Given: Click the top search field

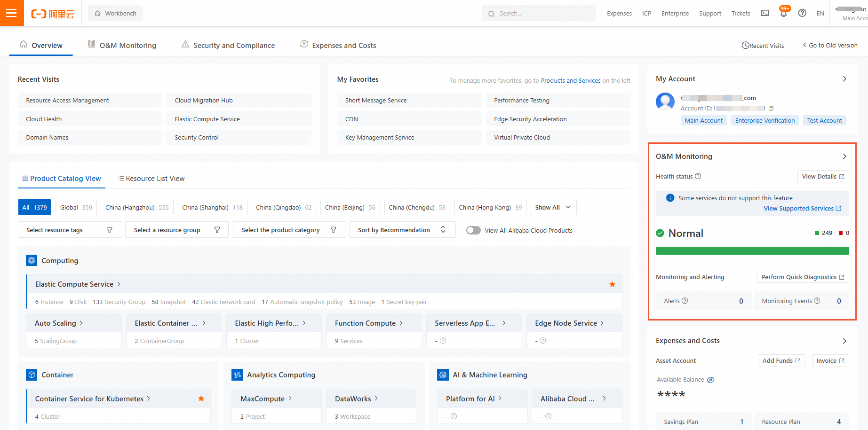Looking at the screenshot, I should click(539, 13).
